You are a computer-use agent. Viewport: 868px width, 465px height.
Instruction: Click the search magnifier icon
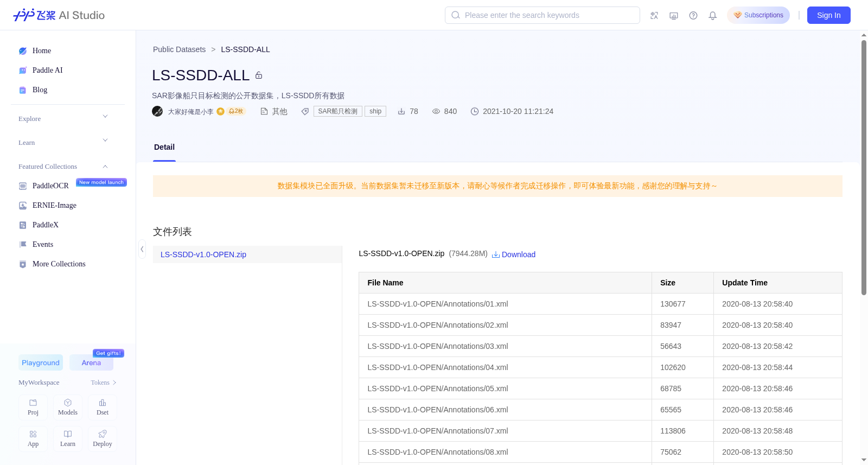(456, 15)
